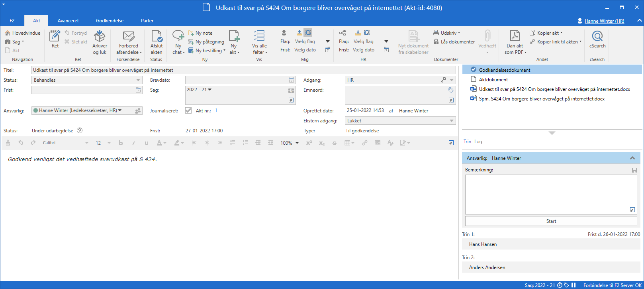This screenshot has height=289, width=644.
Task: Open Vis alle felter dropdown
Action: click(x=259, y=42)
